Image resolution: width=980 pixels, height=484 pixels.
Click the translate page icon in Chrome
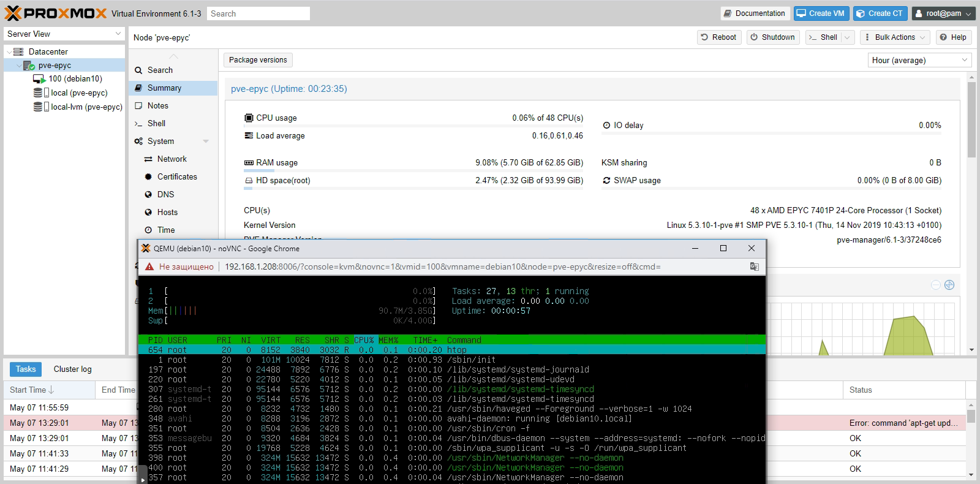click(x=754, y=267)
